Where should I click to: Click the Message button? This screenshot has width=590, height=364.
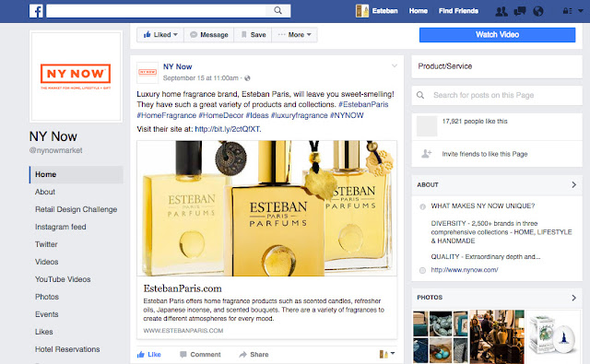point(209,35)
